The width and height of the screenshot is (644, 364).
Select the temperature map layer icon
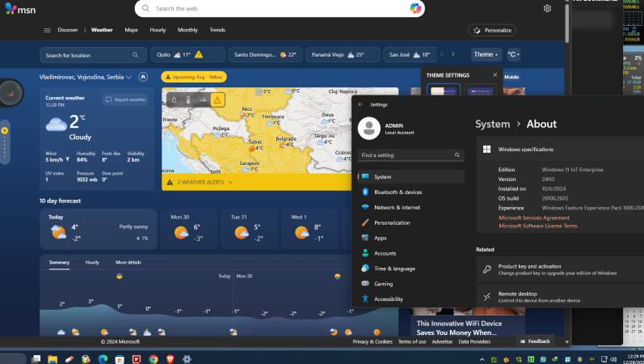point(188,99)
